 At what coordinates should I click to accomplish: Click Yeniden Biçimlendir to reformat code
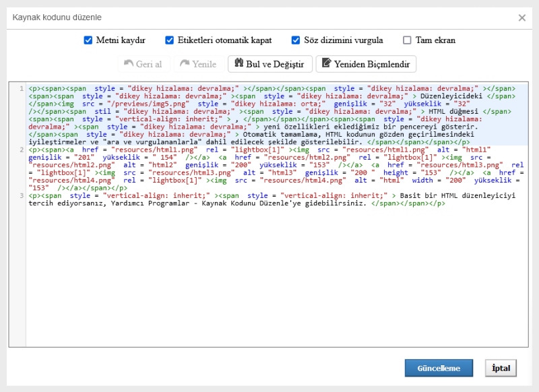(366, 64)
